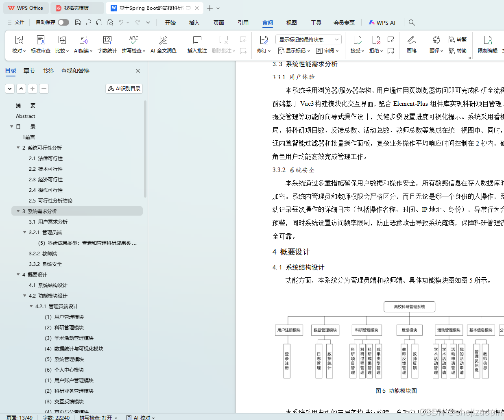This screenshot has height=420, width=504.
Task: Switch to the 工具 ribbon tab
Action: pos(316,23)
